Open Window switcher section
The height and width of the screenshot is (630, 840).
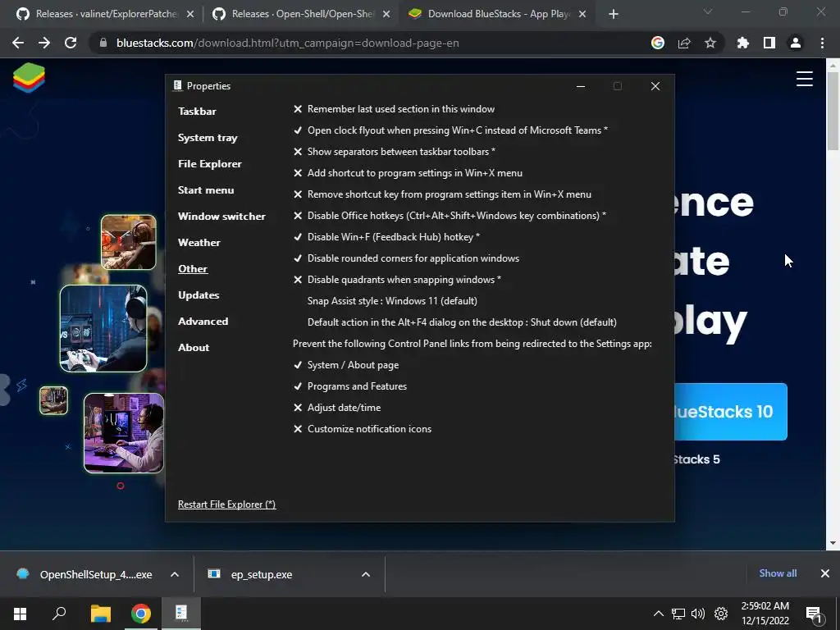tap(221, 217)
